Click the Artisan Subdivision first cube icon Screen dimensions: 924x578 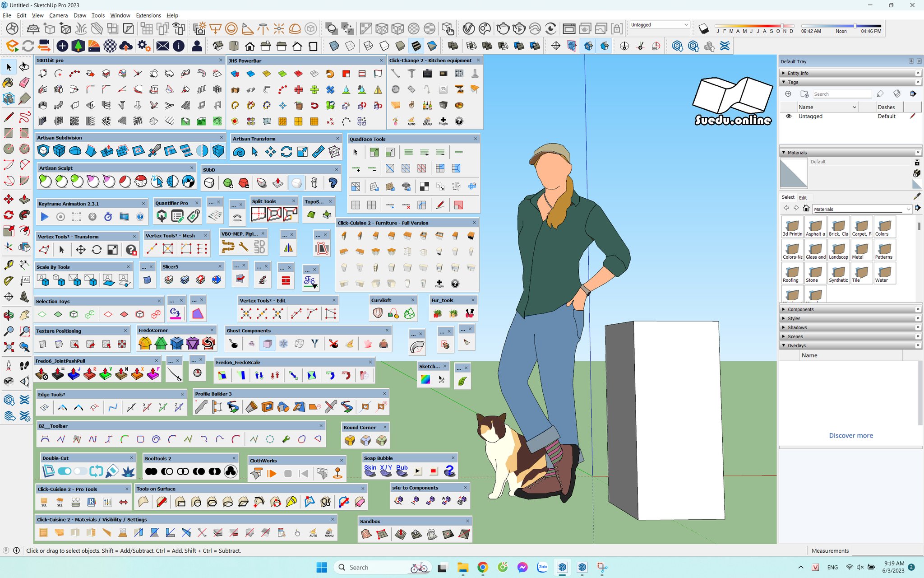[x=43, y=151]
